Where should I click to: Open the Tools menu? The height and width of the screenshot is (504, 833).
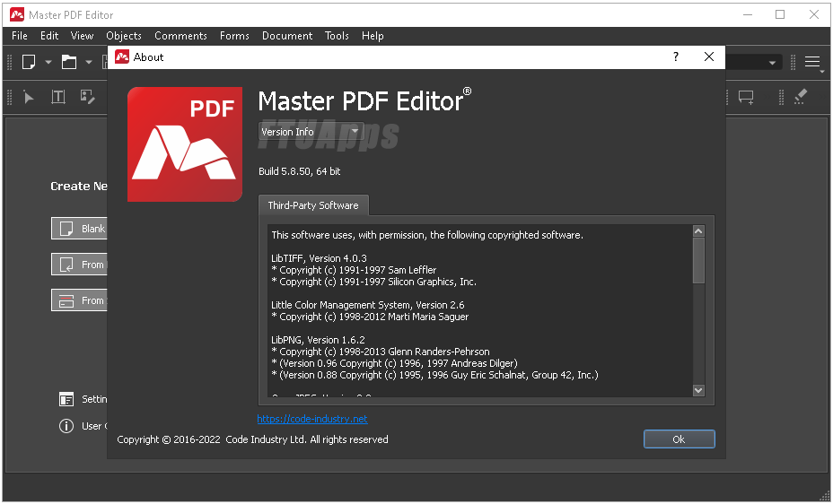(337, 36)
